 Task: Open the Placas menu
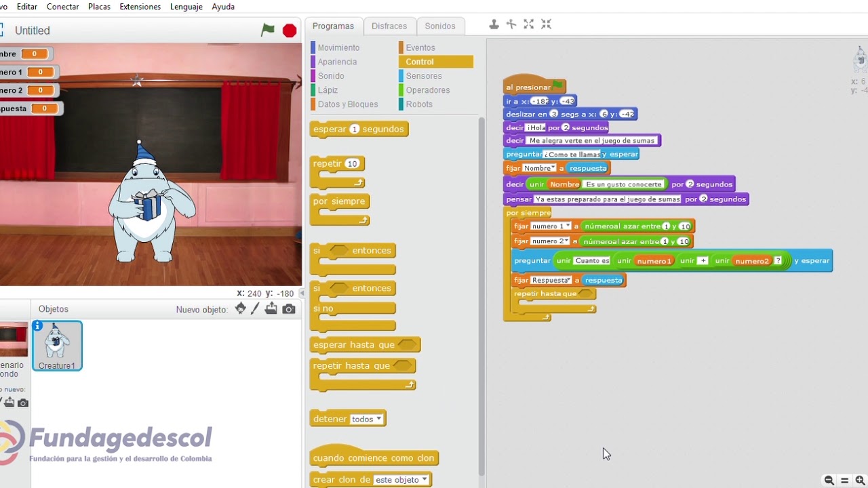(100, 7)
